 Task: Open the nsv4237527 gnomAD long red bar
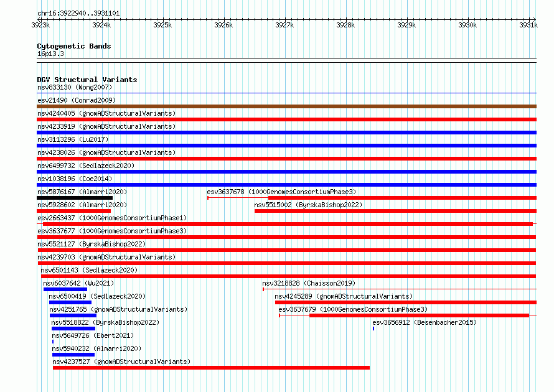[x=211, y=368]
